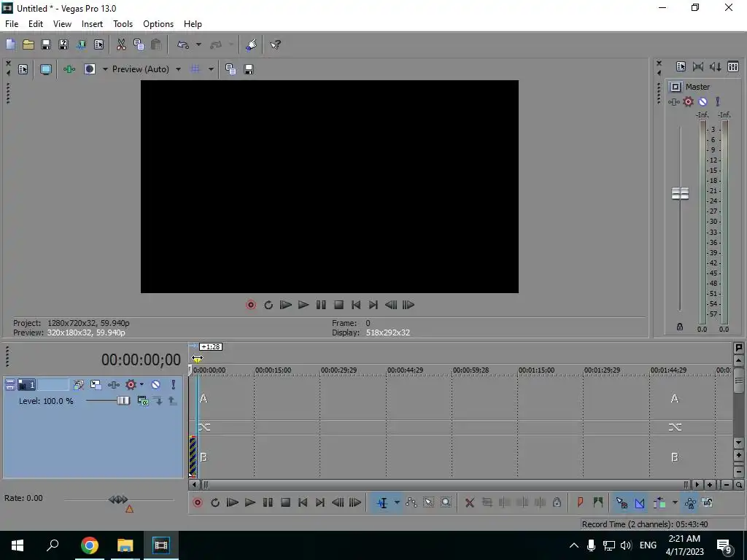The image size is (747, 560).
Task: Click compositing mode icon beside Level slider
Action: [142, 401]
